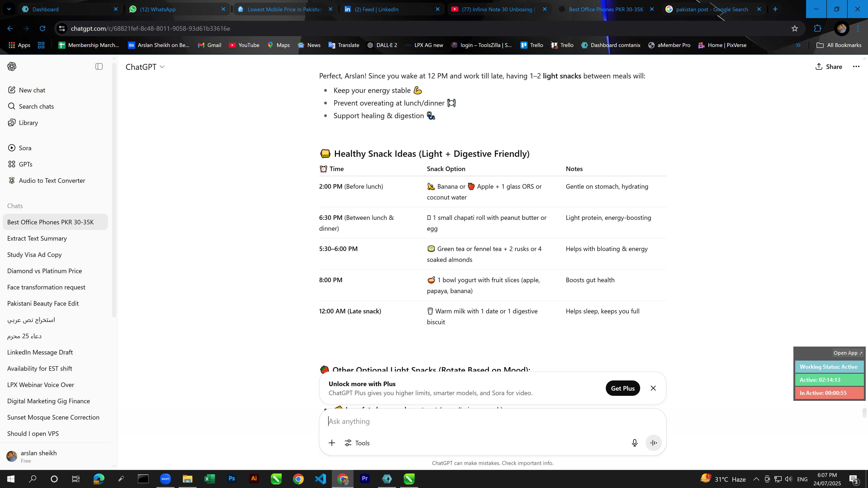Share this conversation
Viewport: 868px width, 488px height.
pos(829,67)
